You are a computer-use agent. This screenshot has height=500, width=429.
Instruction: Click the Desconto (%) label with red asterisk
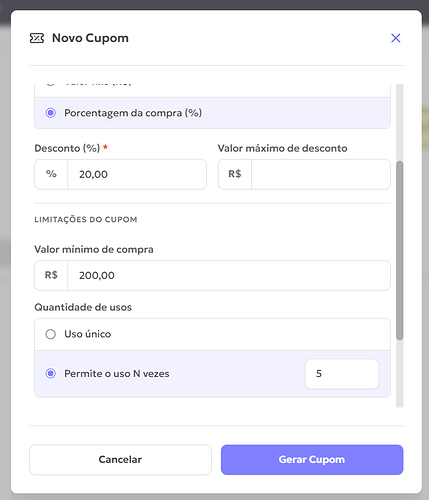(71, 148)
